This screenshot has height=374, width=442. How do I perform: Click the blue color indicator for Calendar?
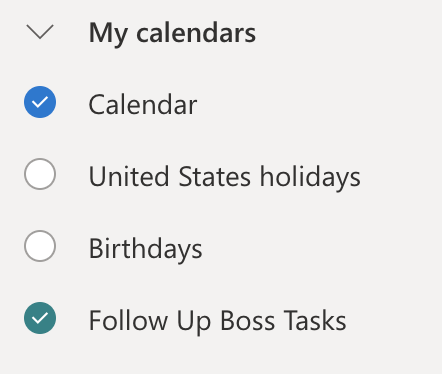pyautogui.click(x=40, y=102)
